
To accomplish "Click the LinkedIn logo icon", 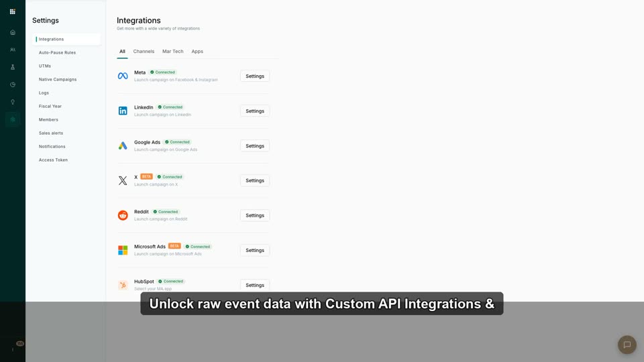I will click(123, 111).
